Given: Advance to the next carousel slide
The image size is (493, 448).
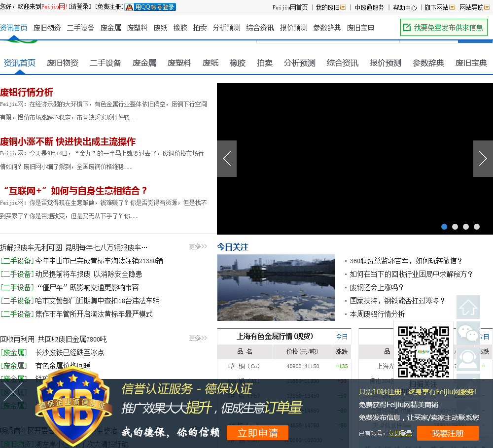Looking at the screenshot, I should (x=483, y=159).
